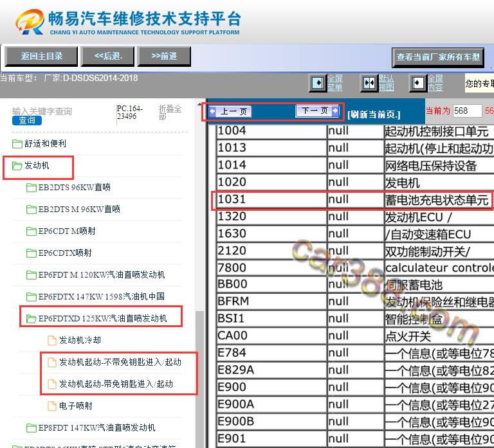Open 发动机起动-带免钥匙进入/起动 document

click(x=116, y=384)
